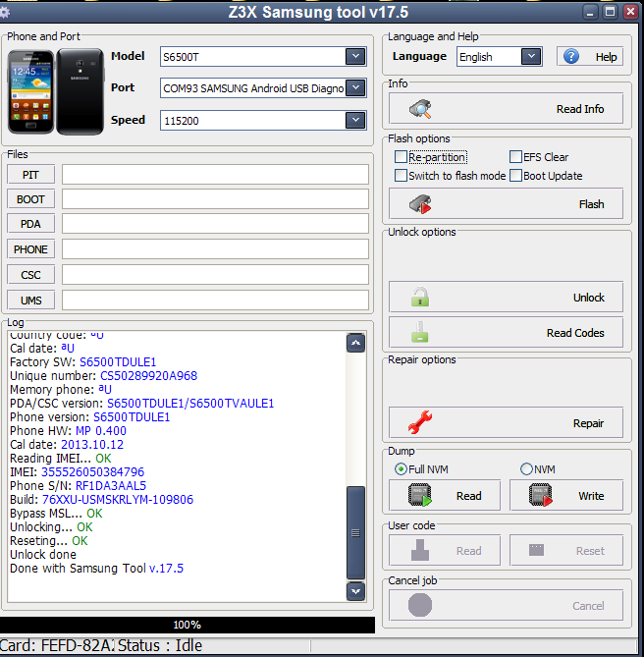Click the PDA file button

pos(31,224)
